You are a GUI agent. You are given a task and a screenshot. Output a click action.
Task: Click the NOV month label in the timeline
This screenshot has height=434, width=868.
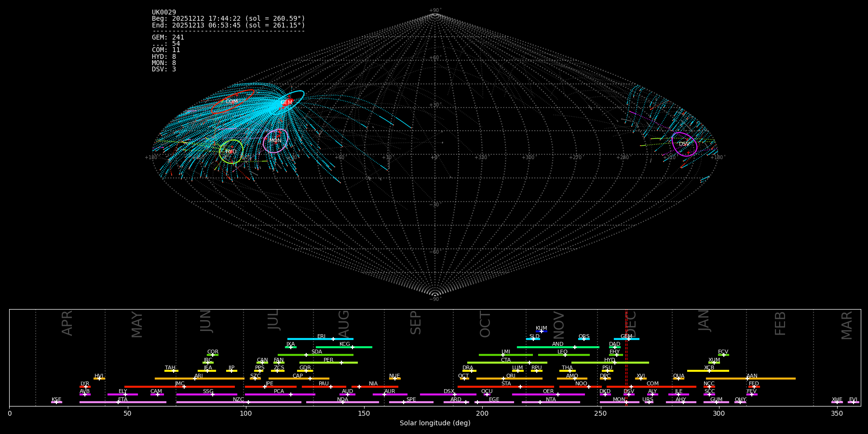(558, 325)
